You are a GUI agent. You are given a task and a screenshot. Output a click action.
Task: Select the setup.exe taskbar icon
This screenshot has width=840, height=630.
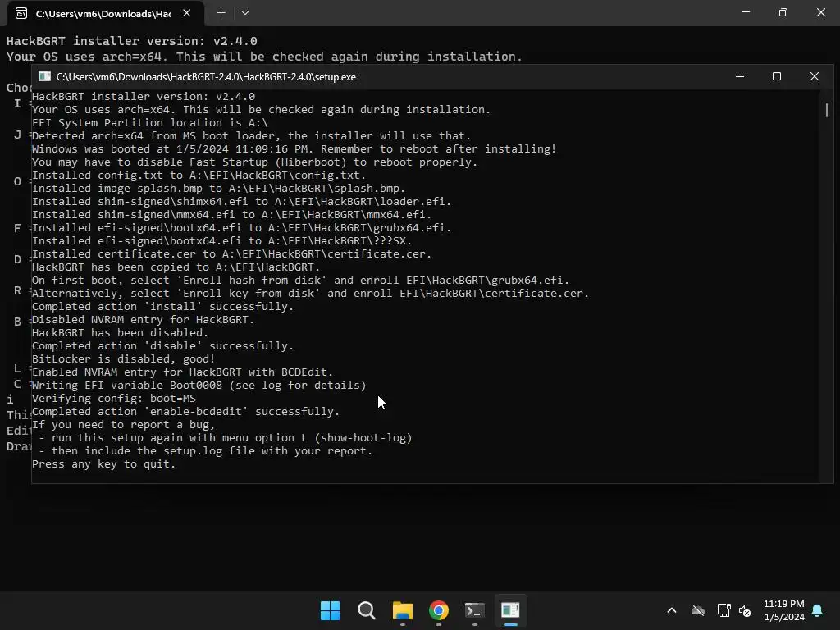[x=510, y=610]
